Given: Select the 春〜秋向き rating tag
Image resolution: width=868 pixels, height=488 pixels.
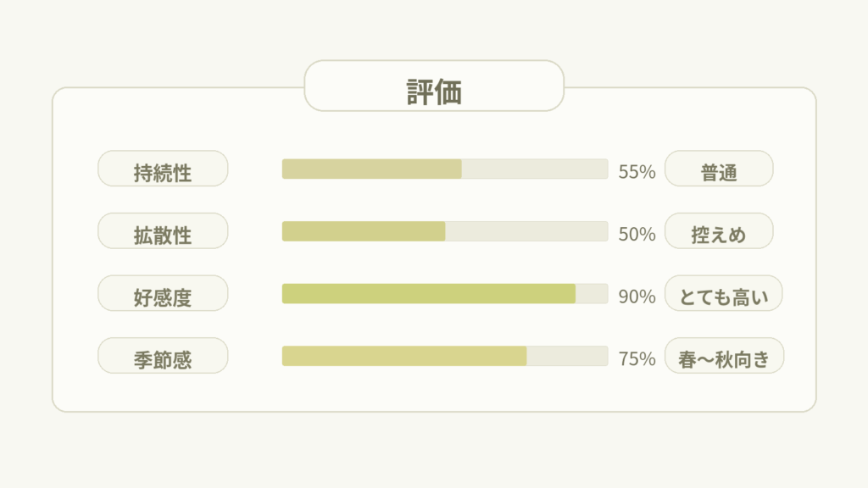Looking at the screenshot, I should point(724,356).
